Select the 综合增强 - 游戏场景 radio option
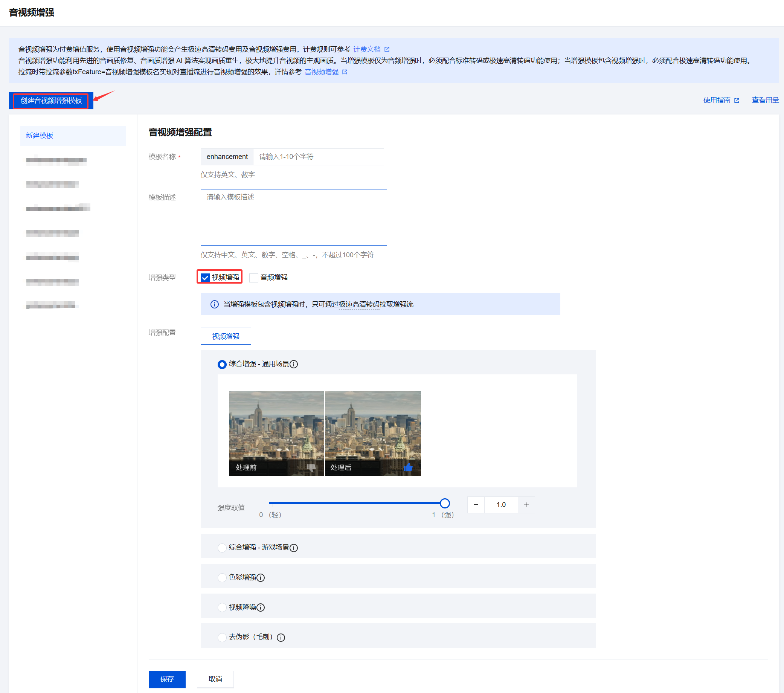Screen dimensions: 784x693 point(222,548)
